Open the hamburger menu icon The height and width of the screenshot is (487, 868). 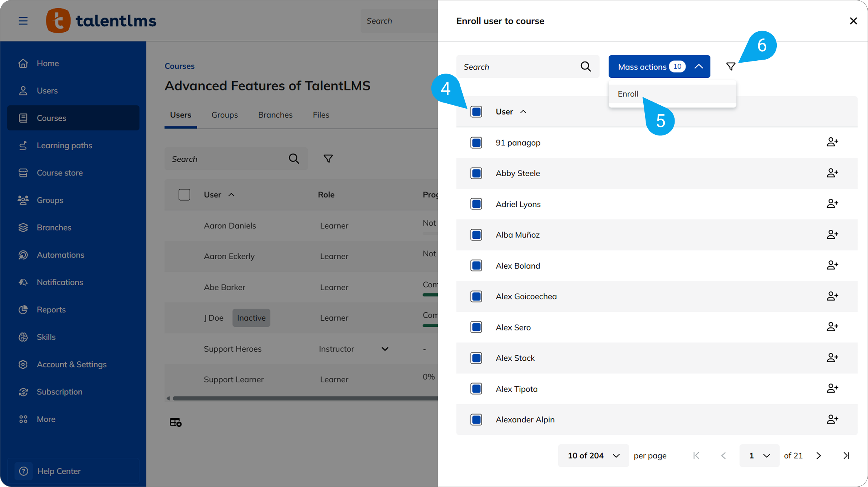[x=23, y=21]
